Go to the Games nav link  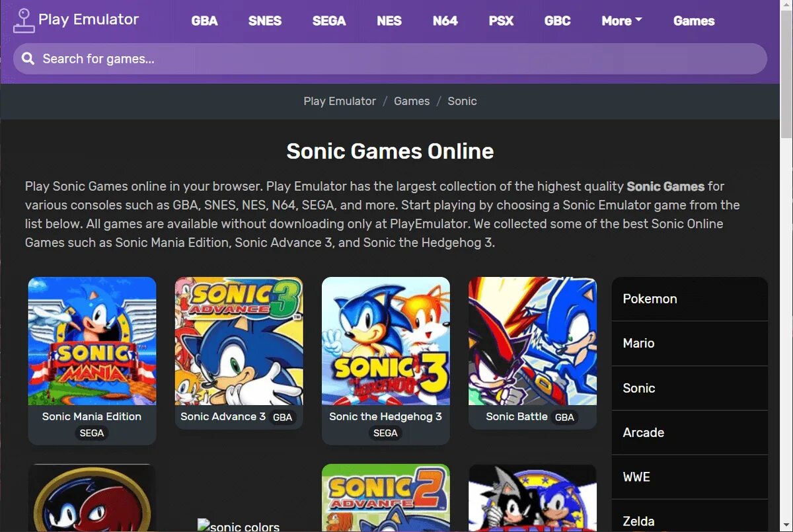[x=694, y=20]
